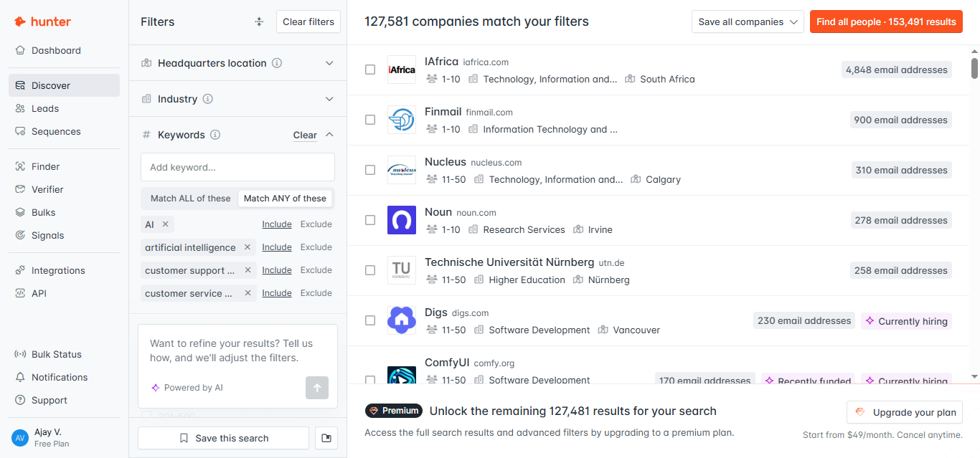Image resolution: width=980 pixels, height=458 pixels.
Task: Click the Bulk Status icon
Action: [20, 354]
